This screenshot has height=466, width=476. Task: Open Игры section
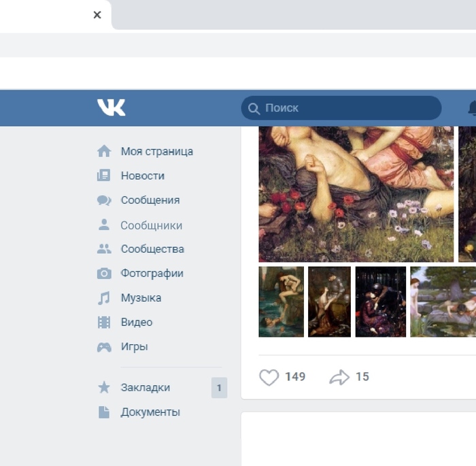pyautogui.click(x=135, y=347)
